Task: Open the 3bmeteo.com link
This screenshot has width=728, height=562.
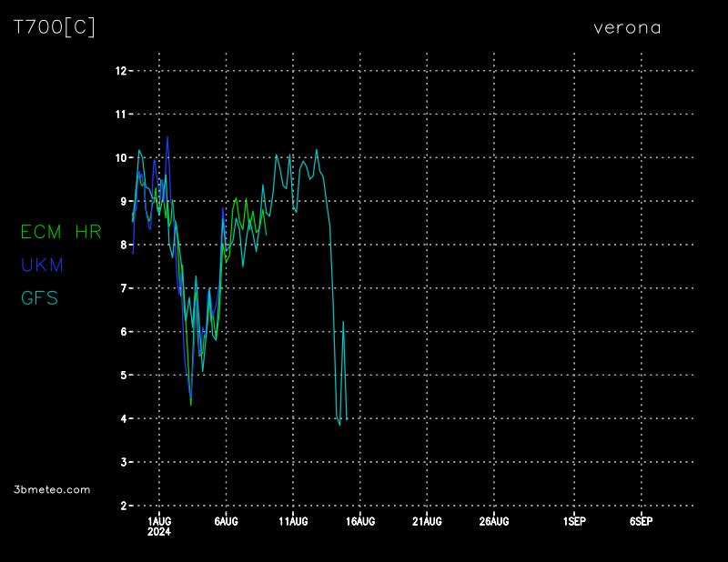Action: (53, 489)
